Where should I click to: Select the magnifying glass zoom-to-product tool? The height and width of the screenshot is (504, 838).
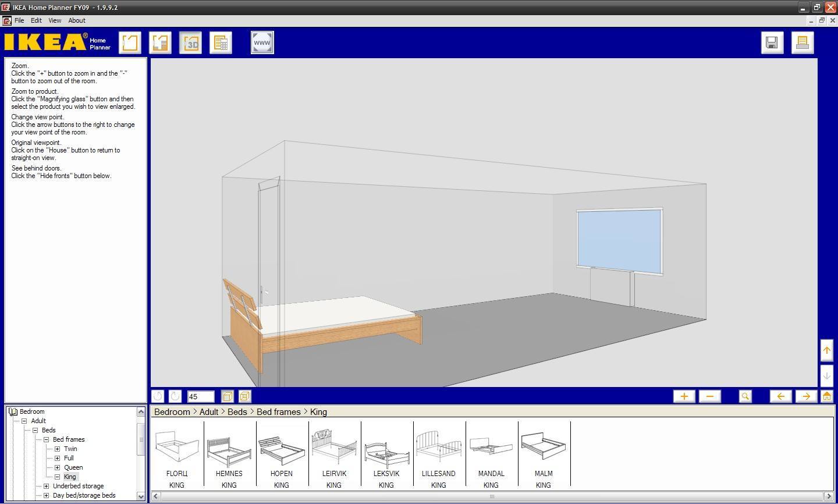coord(745,396)
